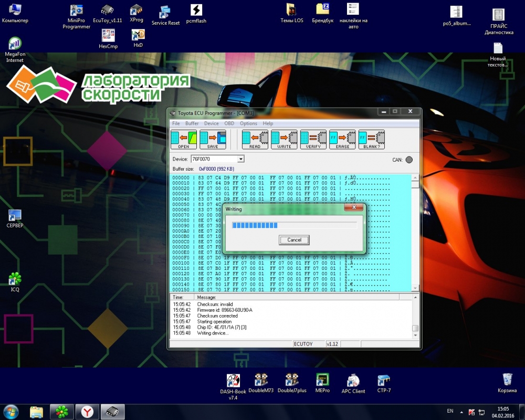Open the DoubleM73 desktop icon
The width and height of the screenshot is (525, 420).
pos(261,383)
